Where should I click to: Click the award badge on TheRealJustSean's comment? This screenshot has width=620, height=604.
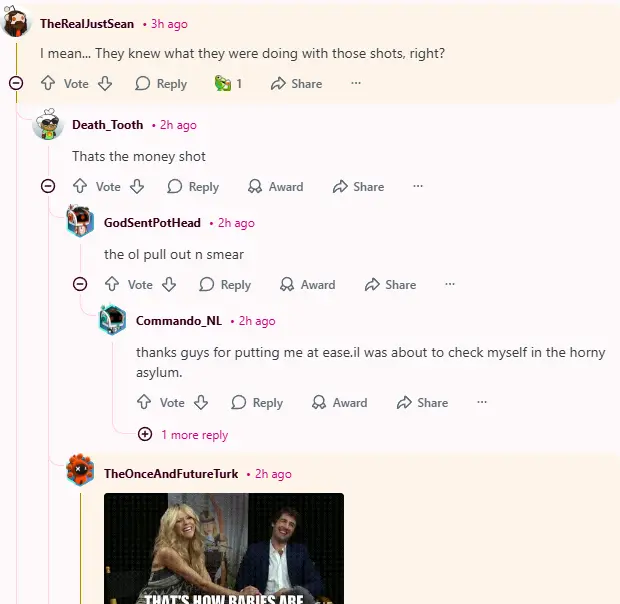click(228, 84)
